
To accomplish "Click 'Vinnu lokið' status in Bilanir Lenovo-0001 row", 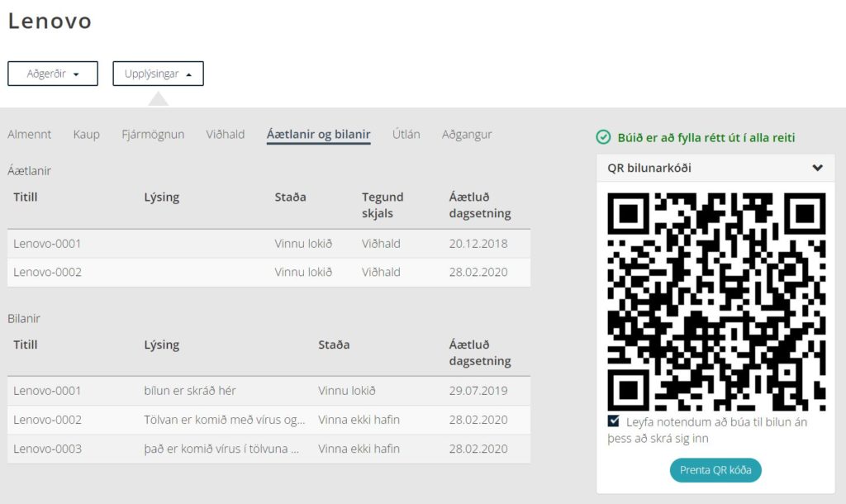I will (347, 391).
